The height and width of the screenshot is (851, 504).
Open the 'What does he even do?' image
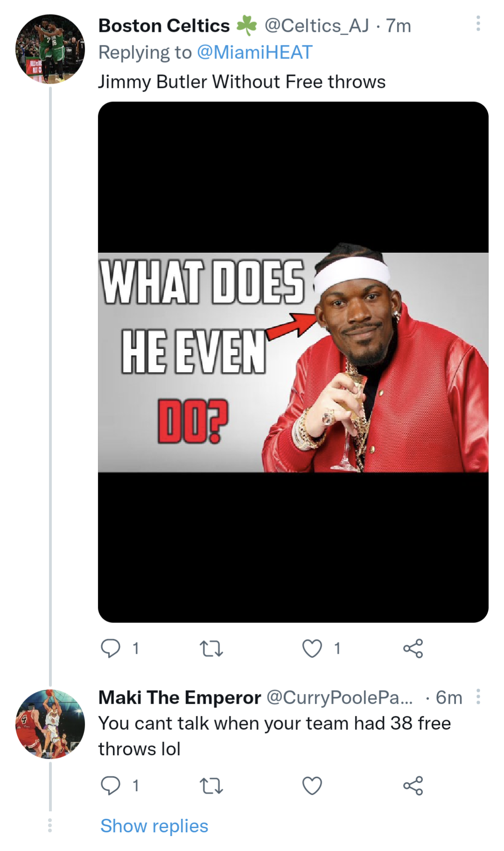[293, 362]
